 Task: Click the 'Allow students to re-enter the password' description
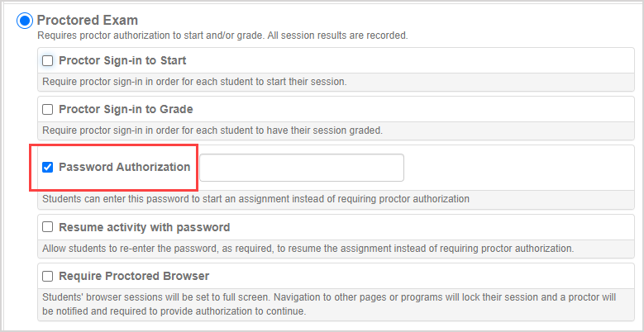point(308,248)
